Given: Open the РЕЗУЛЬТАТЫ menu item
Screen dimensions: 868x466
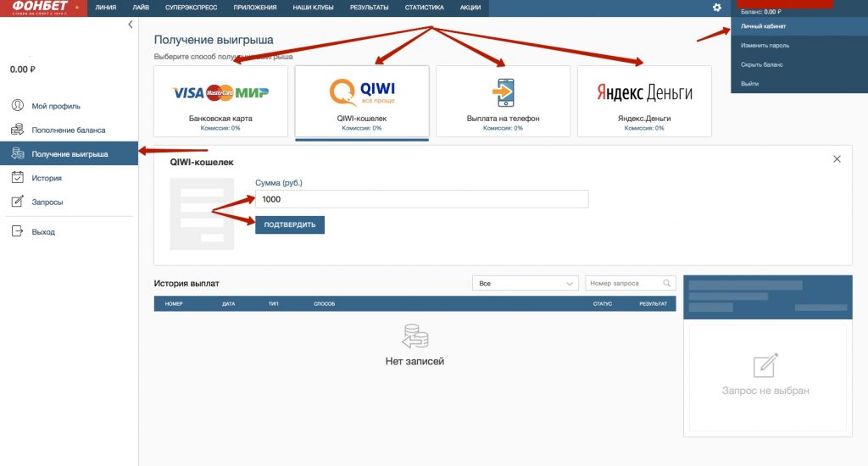Looking at the screenshot, I should coord(370,8).
